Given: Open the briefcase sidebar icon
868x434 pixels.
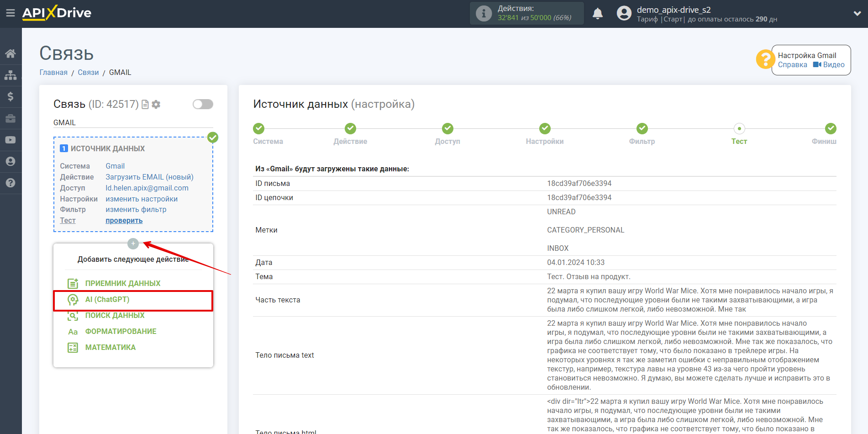Looking at the screenshot, I should pos(11,118).
